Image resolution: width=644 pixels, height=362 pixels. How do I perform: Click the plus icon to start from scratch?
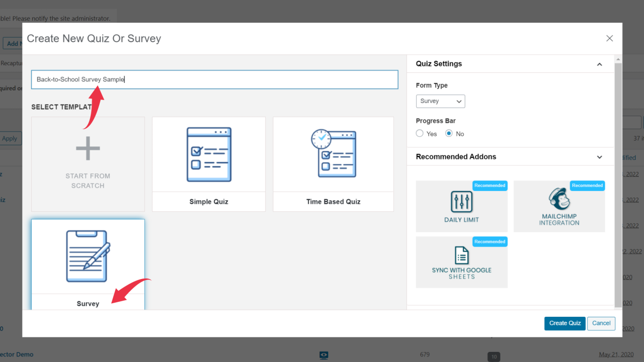coord(88,148)
